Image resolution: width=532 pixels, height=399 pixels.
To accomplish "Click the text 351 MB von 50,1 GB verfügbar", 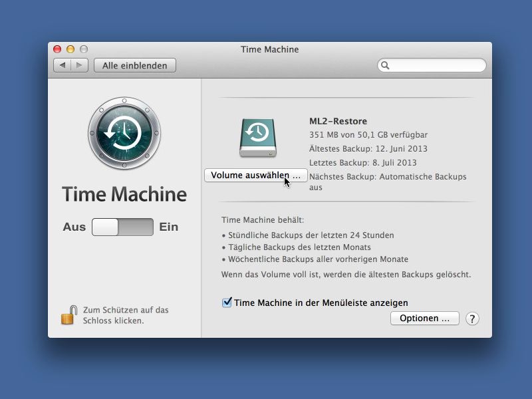I will pos(368,135).
